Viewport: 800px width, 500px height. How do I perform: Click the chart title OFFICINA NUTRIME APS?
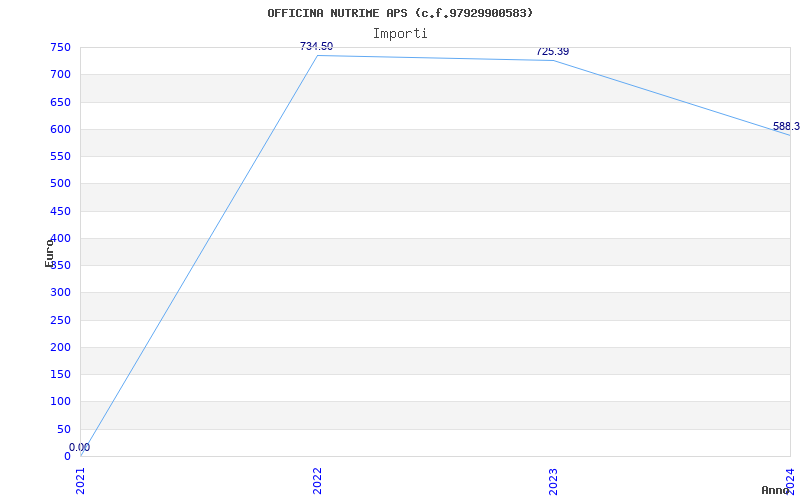pyautogui.click(x=400, y=13)
